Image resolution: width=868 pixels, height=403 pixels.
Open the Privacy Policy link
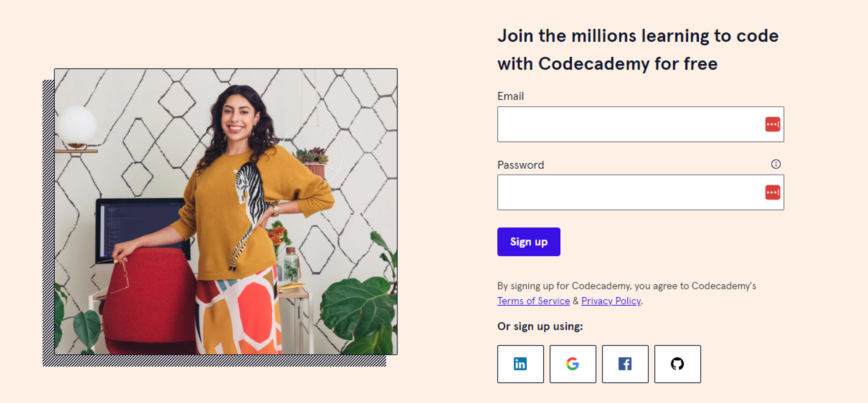point(611,301)
